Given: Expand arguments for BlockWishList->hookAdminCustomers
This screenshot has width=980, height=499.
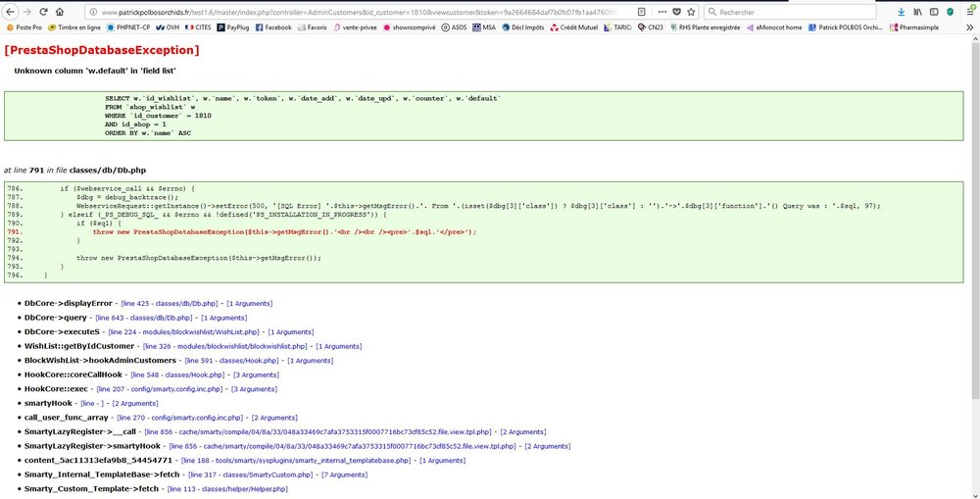Looking at the screenshot, I should click(x=310, y=361).
